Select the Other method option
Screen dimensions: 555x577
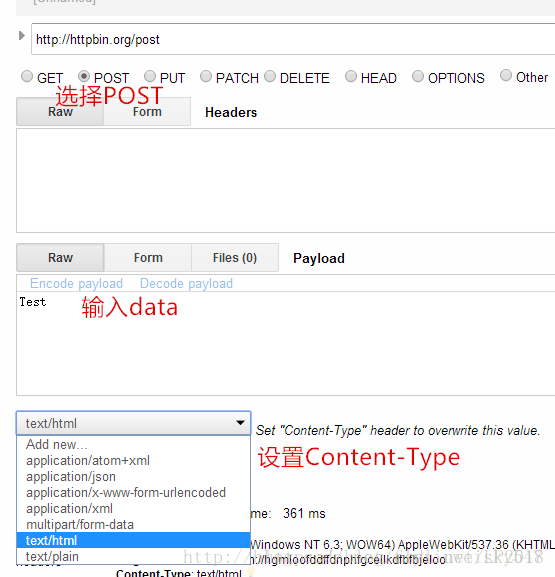pyautogui.click(x=506, y=75)
